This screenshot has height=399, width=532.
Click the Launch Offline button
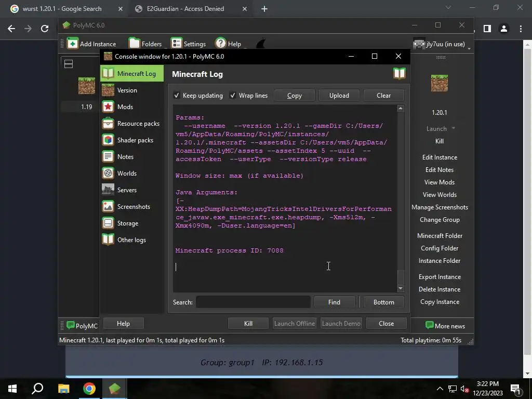point(295,323)
